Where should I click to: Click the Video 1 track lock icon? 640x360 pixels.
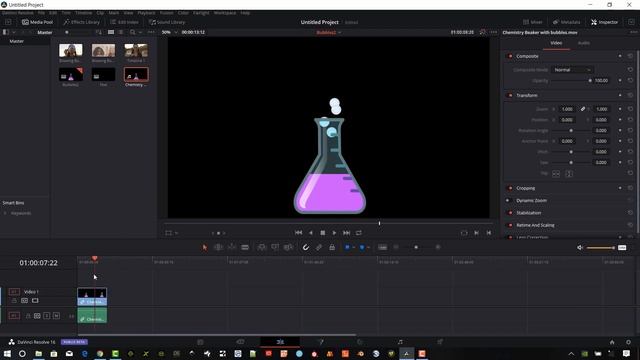pos(14,301)
